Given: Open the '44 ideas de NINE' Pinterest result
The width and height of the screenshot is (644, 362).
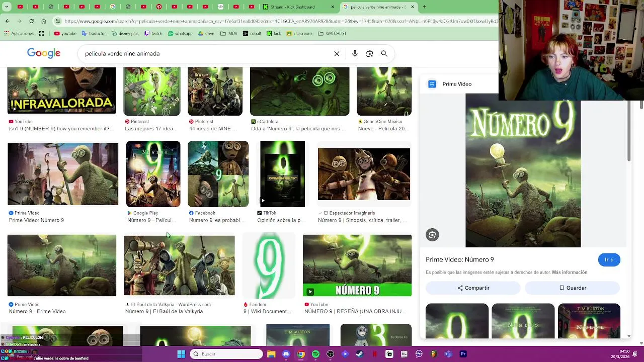Looking at the screenshot, I should coord(215,92).
